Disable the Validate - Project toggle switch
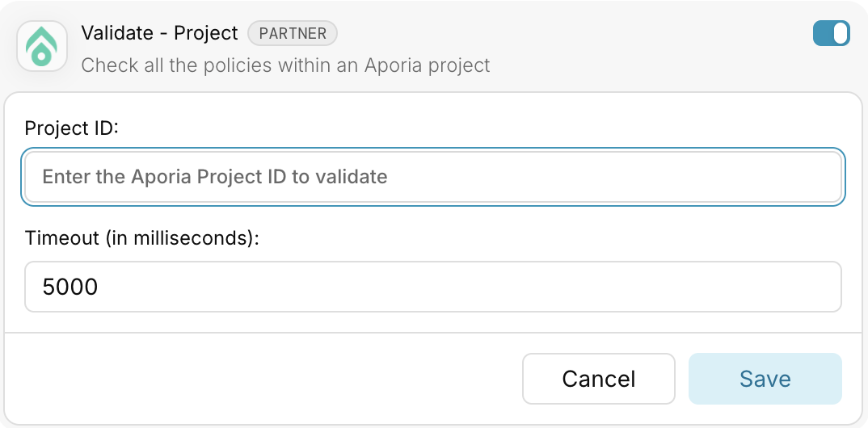 831,33
